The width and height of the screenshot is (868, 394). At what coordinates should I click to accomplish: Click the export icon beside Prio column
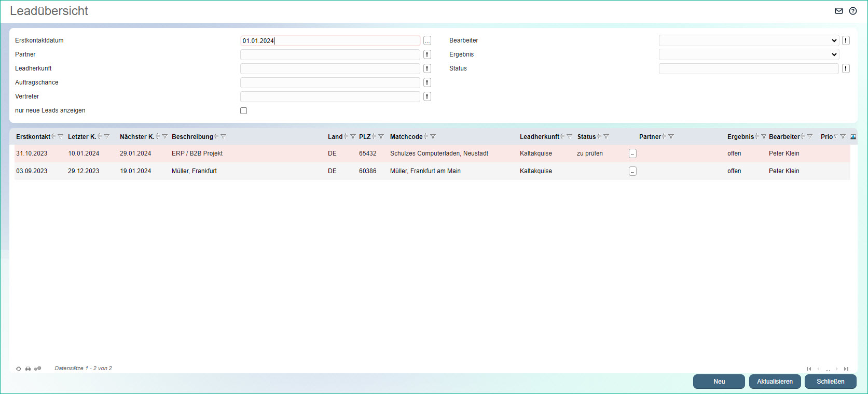[853, 137]
